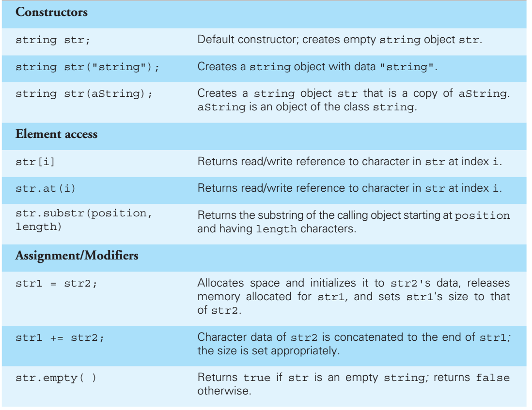Click description 'Returns the substring of the calling object'
The width and height of the screenshot is (532, 410).
[x=354, y=222]
